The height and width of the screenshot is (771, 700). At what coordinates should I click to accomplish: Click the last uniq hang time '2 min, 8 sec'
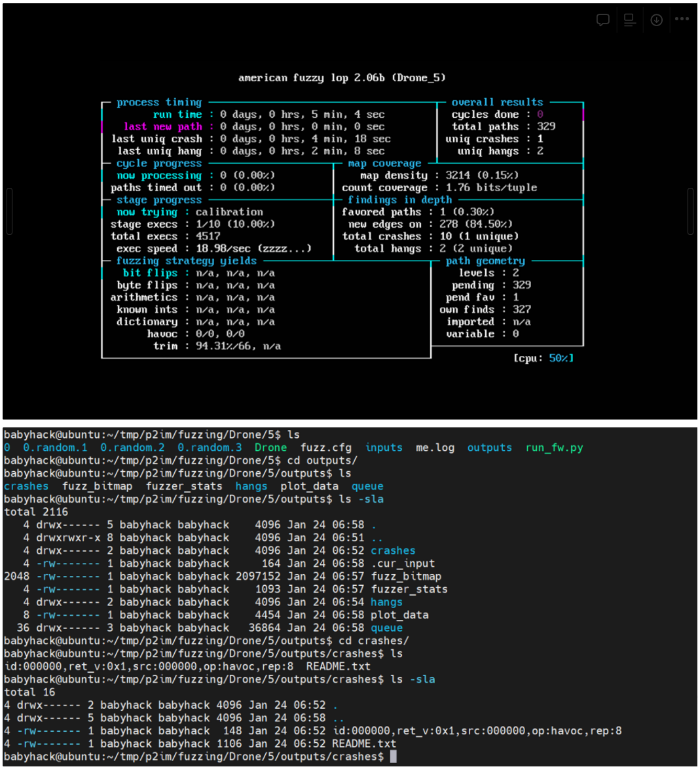(348, 151)
